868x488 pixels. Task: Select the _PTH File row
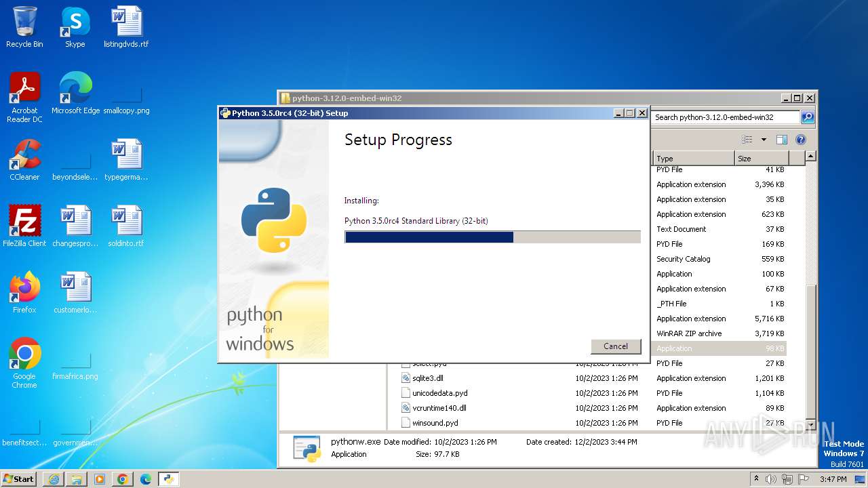pos(719,304)
